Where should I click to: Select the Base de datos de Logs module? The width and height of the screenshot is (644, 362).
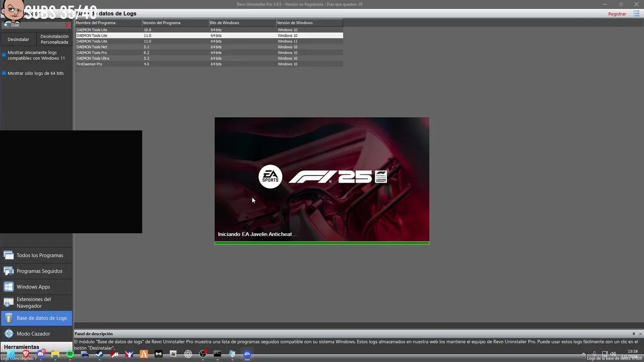[36, 318]
